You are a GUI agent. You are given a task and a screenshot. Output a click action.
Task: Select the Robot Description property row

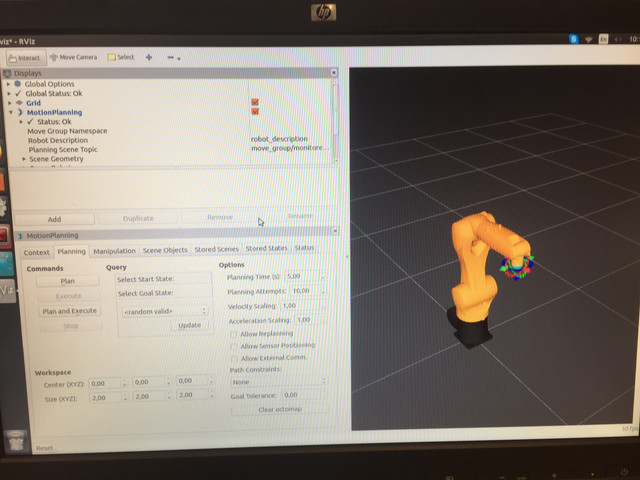tap(58, 140)
